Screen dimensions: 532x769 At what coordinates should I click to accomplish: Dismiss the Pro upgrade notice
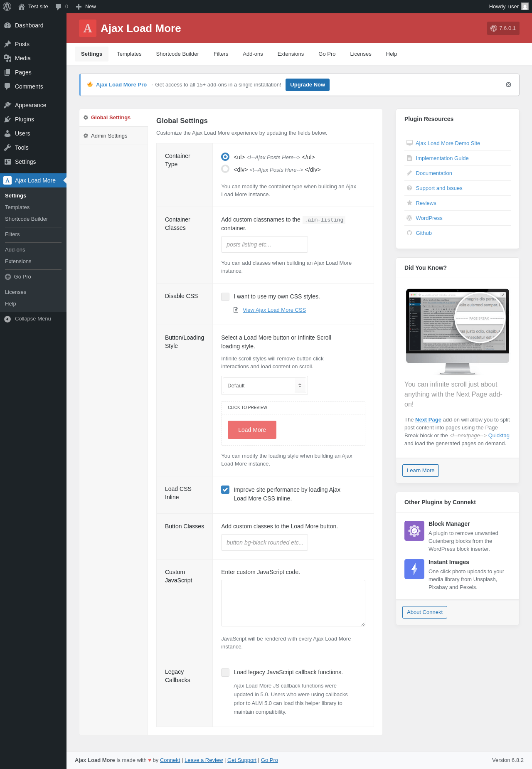coord(508,85)
